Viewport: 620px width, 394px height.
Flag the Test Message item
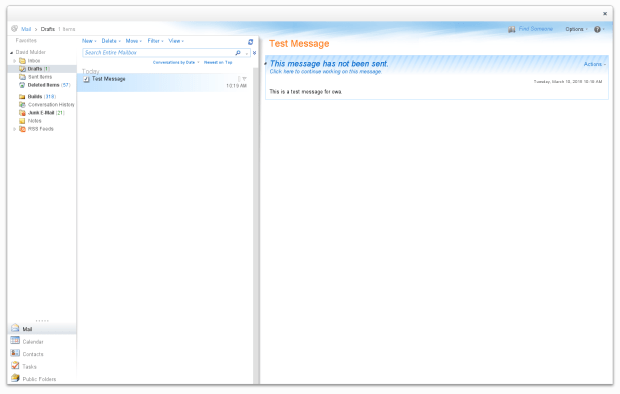(244, 79)
